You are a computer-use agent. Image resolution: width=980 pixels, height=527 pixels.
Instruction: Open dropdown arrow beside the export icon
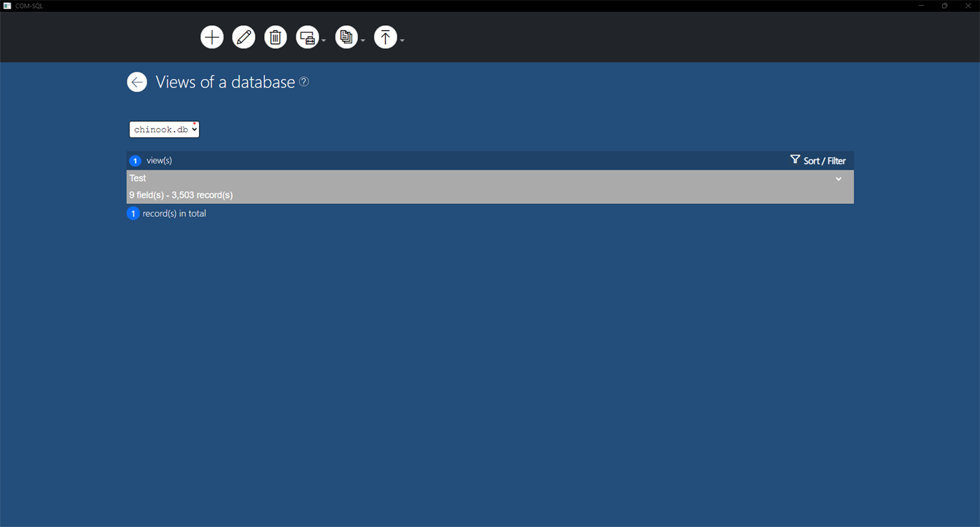pyautogui.click(x=402, y=41)
